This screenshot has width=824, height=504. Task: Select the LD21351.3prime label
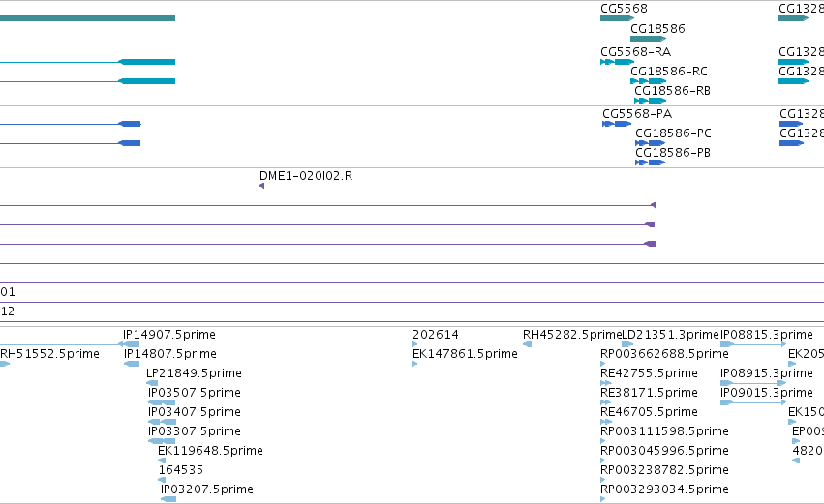point(670,335)
